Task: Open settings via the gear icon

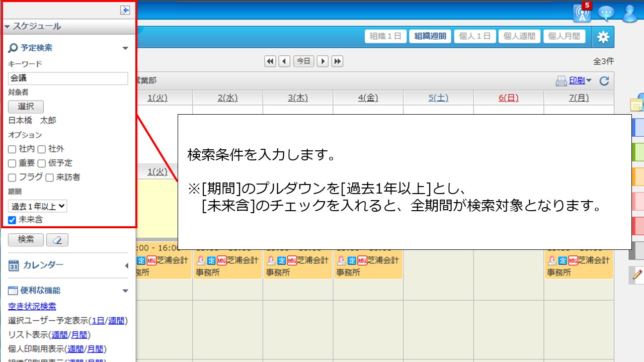Action: tap(603, 36)
